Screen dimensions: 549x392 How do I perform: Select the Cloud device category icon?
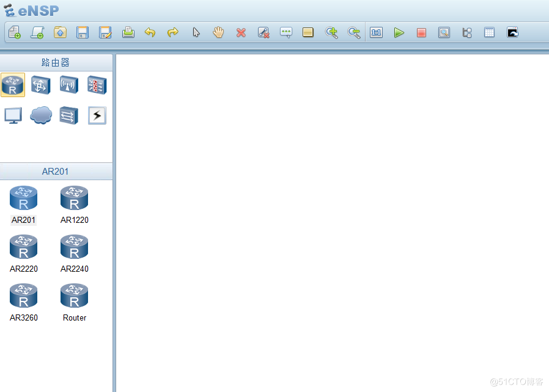[x=40, y=115]
